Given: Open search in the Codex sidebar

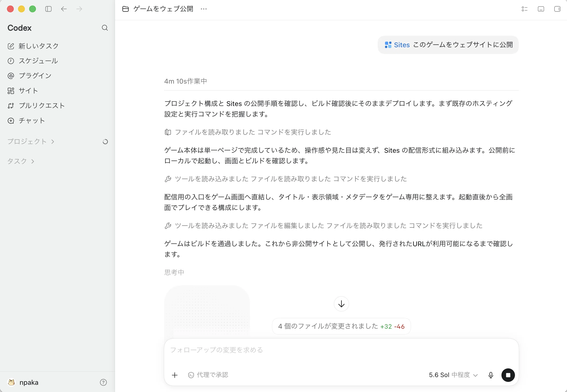Looking at the screenshot, I should [x=105, y=28].
